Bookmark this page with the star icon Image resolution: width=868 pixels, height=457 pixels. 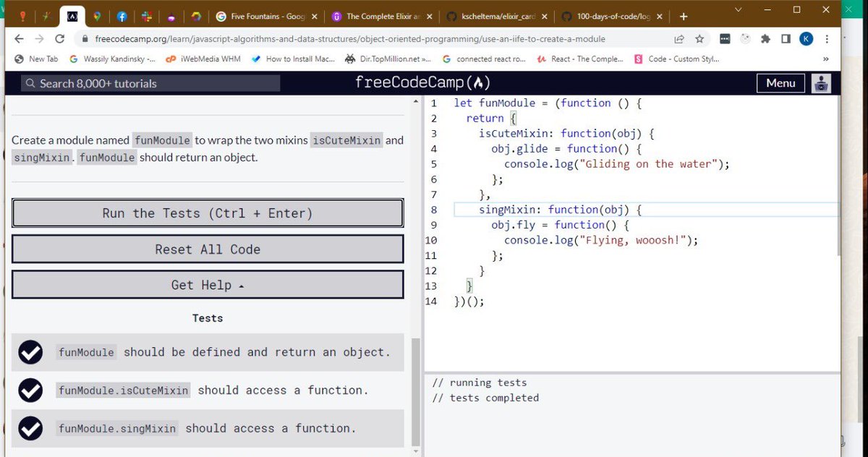pos(699,39)
